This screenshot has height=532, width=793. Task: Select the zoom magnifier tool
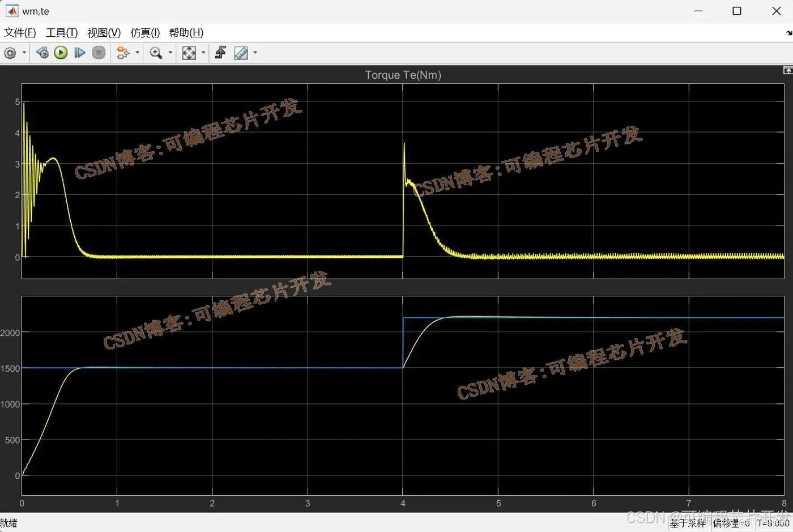point(156,53)
